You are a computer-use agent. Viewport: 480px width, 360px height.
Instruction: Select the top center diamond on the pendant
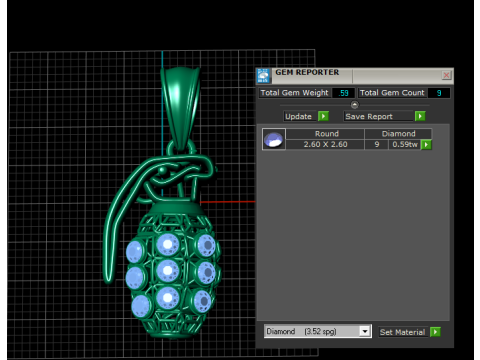click(x=167, y=244)
